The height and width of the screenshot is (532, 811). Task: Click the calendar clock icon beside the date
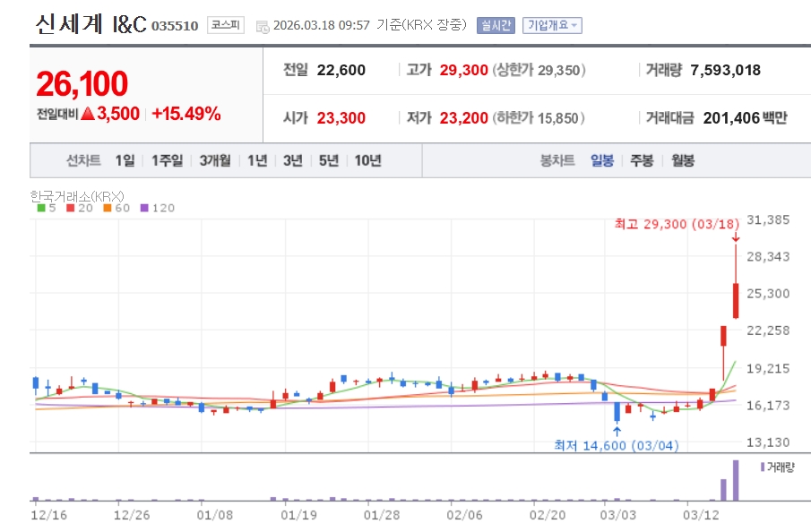[x=263, y=26]
